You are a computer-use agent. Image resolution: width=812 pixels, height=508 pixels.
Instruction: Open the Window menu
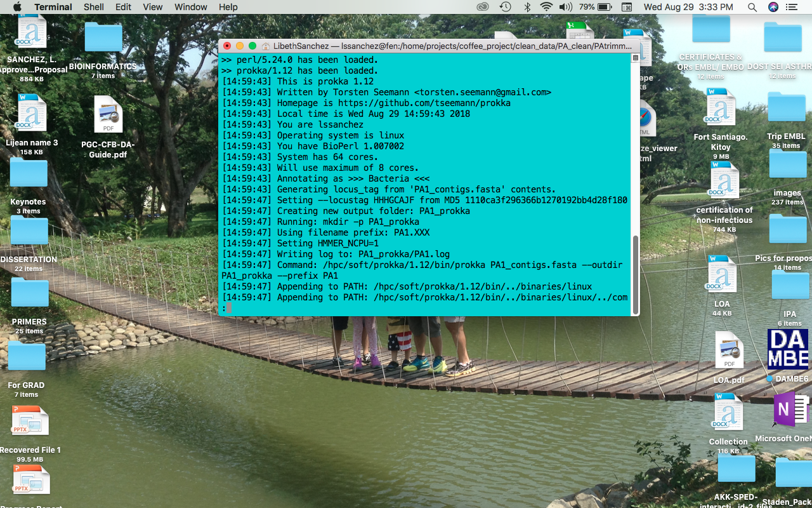[x=190, y=7]
